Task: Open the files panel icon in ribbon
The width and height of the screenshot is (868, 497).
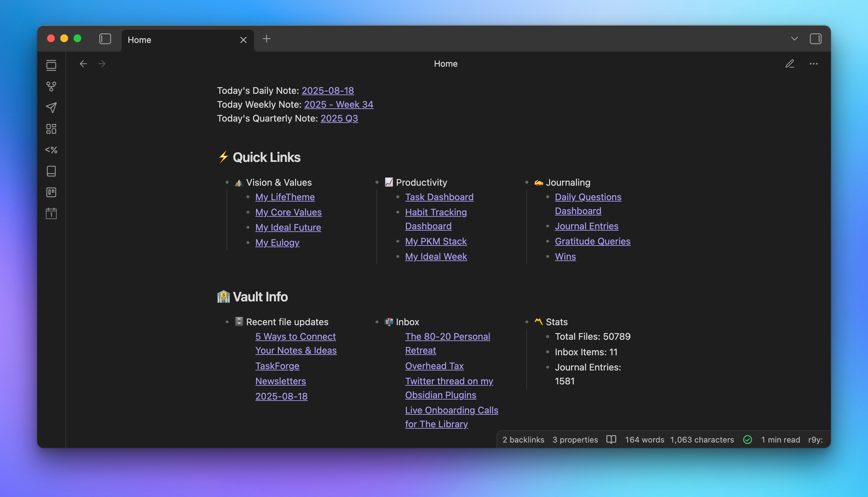Action: point(51,65)
